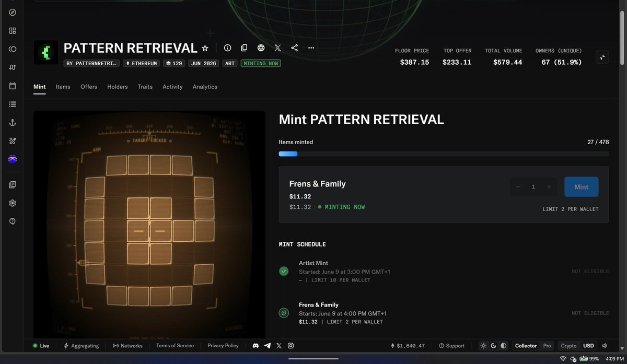Select Pro mode
Image resolution: width=627 pixels, height=364 pixels.
pos(547,346)
